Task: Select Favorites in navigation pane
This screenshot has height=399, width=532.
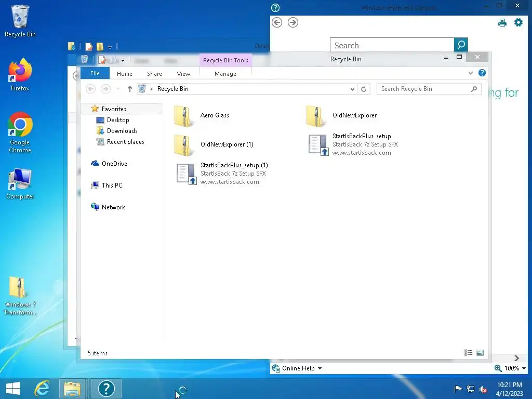Action: click(114, 109)
